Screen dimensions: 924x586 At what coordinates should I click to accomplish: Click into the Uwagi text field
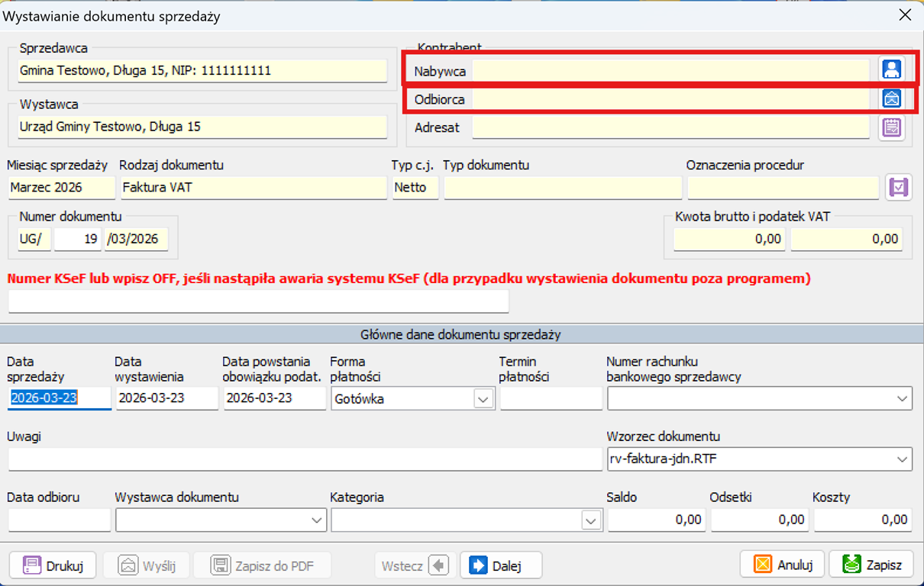coord(305,459)
